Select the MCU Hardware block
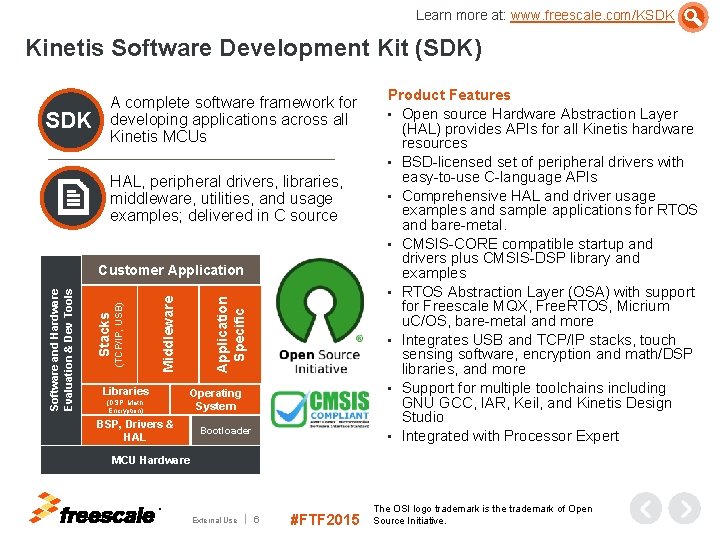The height and width of the screenshot is (540, 720). 150,460
